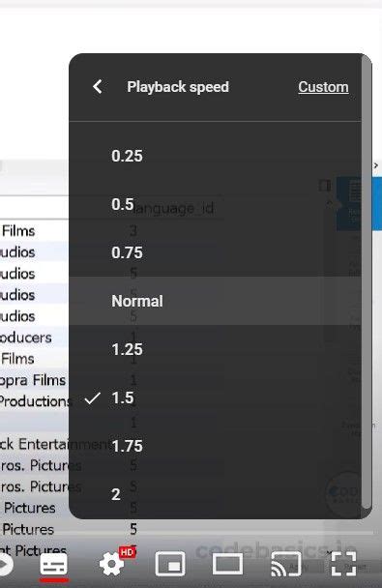The width and height of the screenshot is (382, 588).
Task: Click the checked 1.5 speed option
Action: click(x=216, y=397)
